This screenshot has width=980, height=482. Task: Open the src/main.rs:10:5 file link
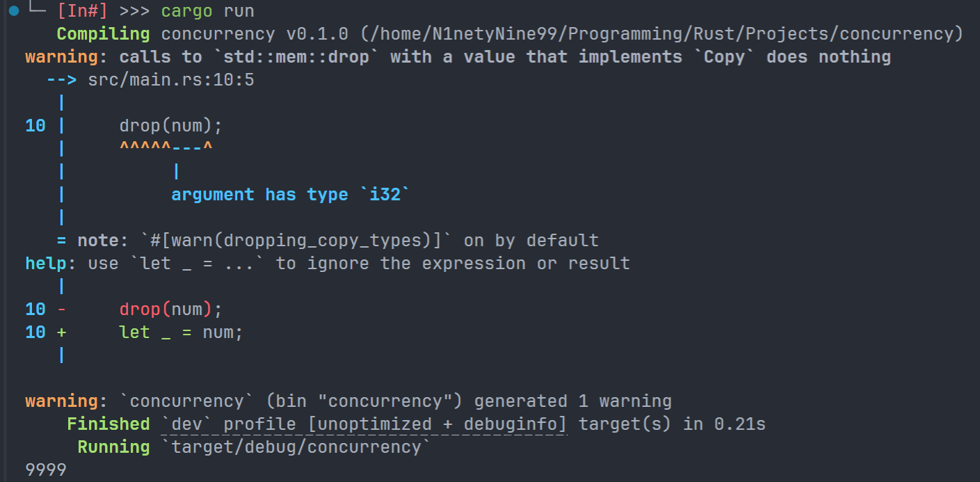171,80
